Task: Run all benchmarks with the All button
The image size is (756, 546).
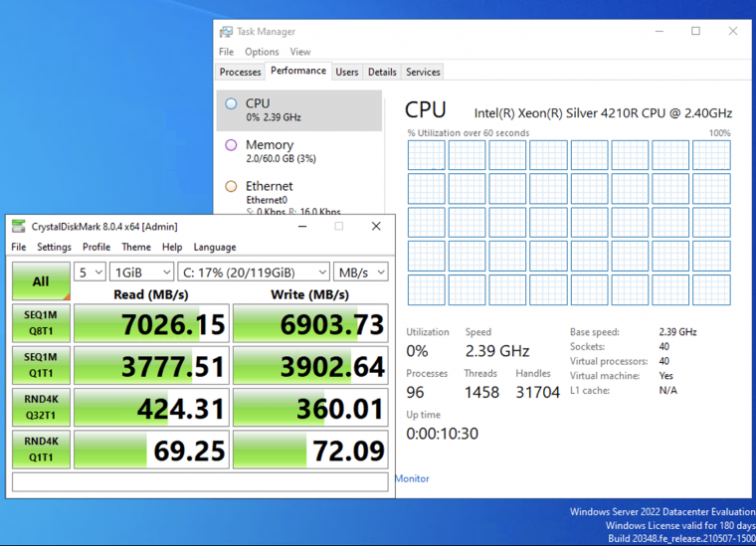Action: (x=41, y=280)
